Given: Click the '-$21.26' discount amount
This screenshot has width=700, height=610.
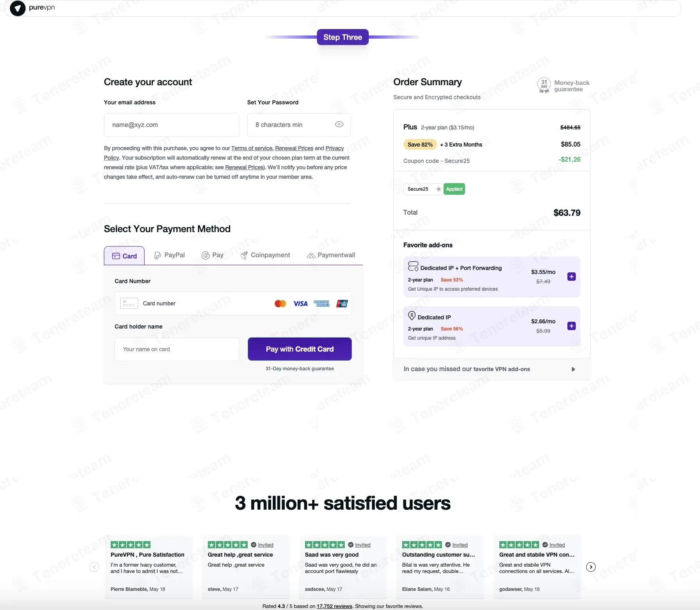Looking at the screenshot, I should coord(569,160).
